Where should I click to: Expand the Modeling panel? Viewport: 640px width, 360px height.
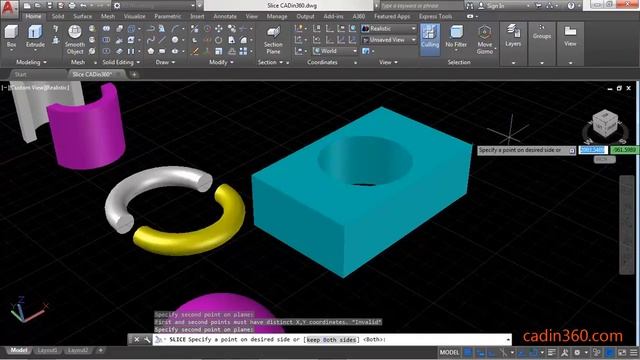point(31,62)
